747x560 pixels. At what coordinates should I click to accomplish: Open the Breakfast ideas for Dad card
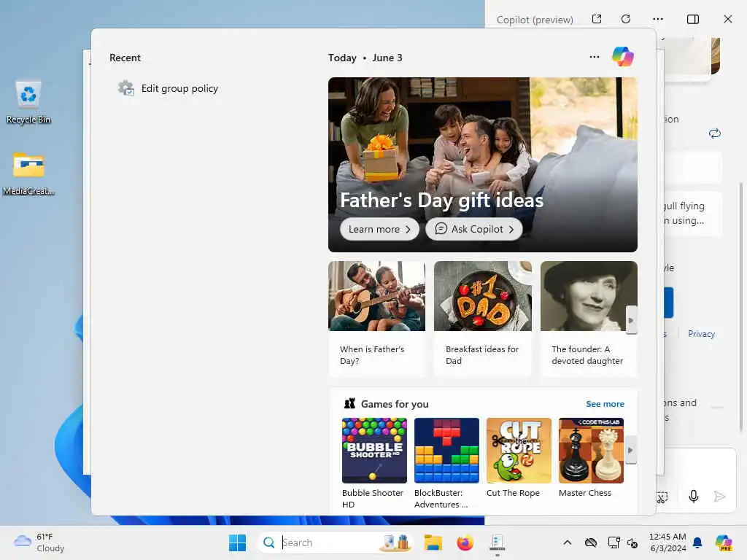pos(483,319)
